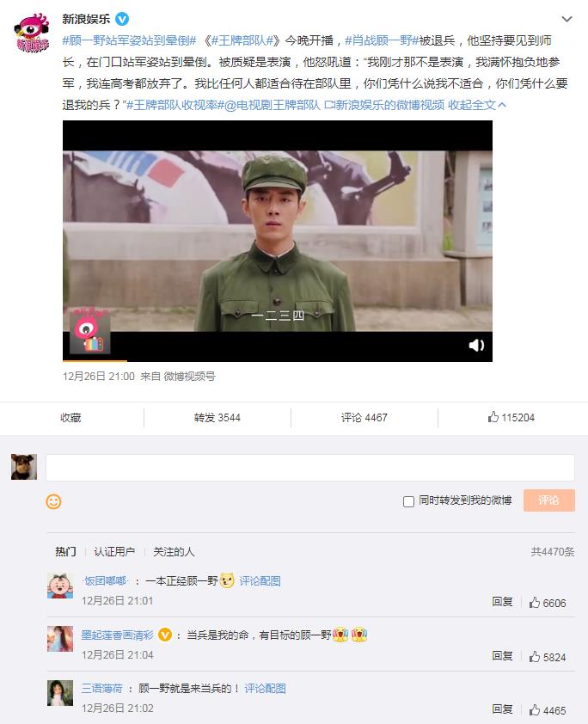Click the blue verified badge beside 新浪娱乐

click(x=122, y=19)
